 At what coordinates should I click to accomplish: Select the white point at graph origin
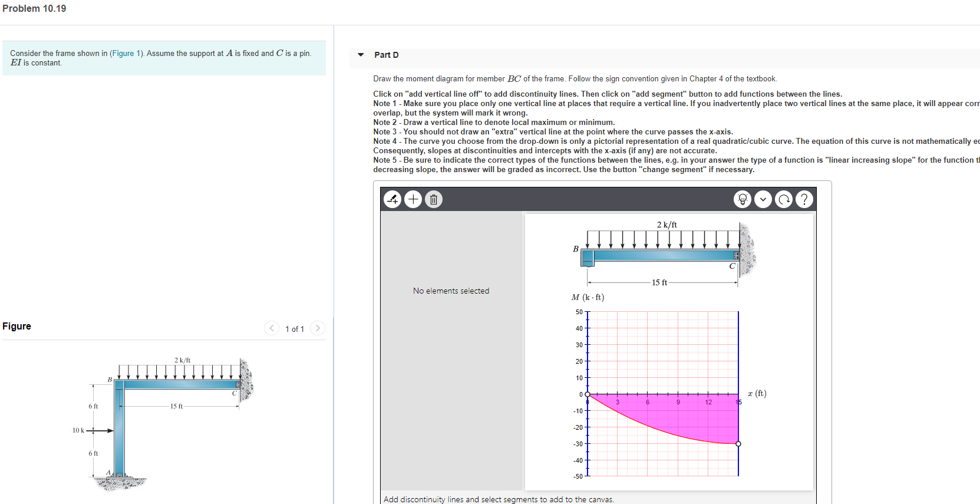pos(588,394)
